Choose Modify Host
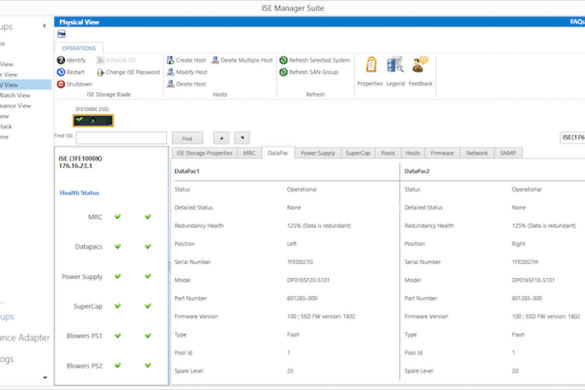585x390 pixels. [x=187, y=72]
